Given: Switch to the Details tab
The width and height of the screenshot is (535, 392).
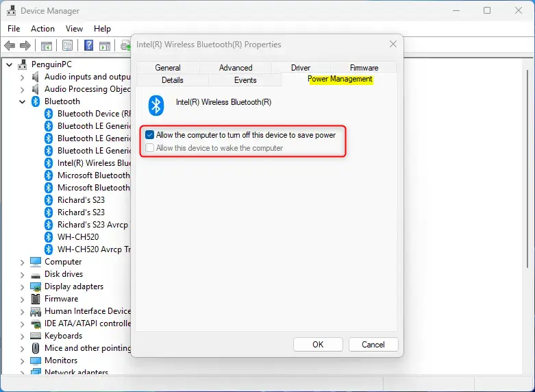Looking at the screenshot, I should 173,80.
